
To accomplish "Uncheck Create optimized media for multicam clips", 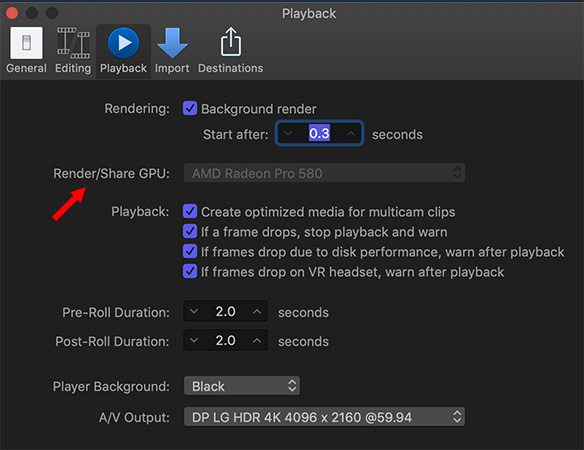I will tap(190, 211).
